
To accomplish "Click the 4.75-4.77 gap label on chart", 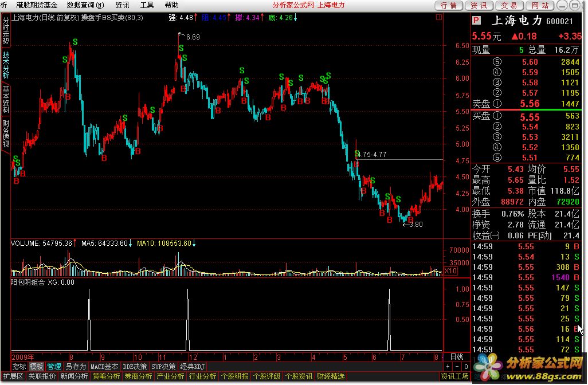I will point(372,155).
